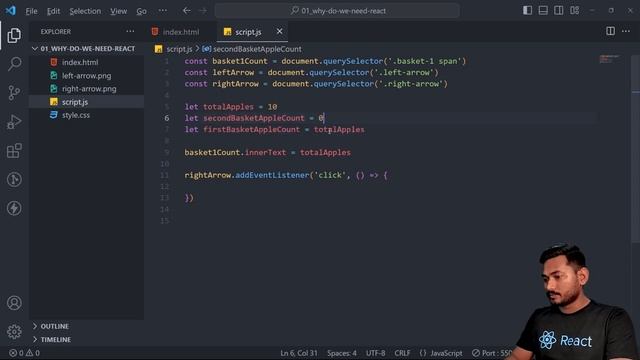Open the Accounts menu icon
The image size is (640, 360).
tap(14, 303)
